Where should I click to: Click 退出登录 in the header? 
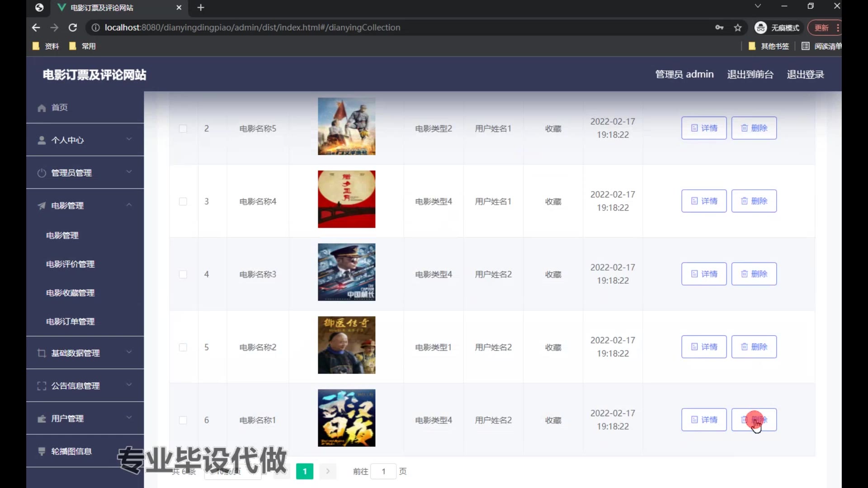(805, 75)
